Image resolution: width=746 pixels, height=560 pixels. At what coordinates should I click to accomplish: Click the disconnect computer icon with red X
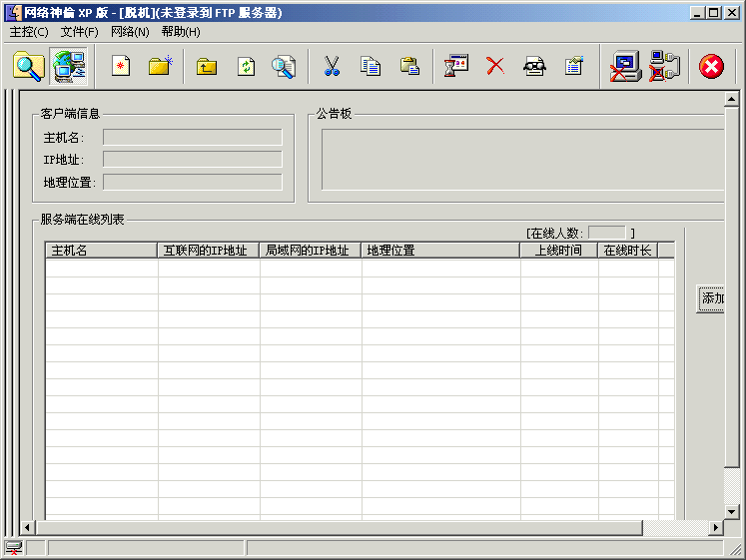[x=626, y=67]
